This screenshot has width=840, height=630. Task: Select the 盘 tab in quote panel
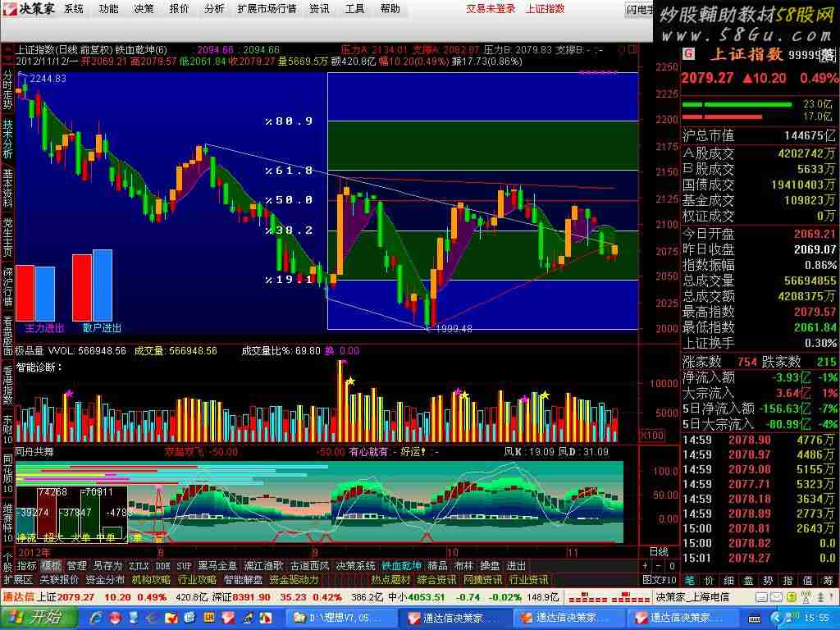click(748, 580)
